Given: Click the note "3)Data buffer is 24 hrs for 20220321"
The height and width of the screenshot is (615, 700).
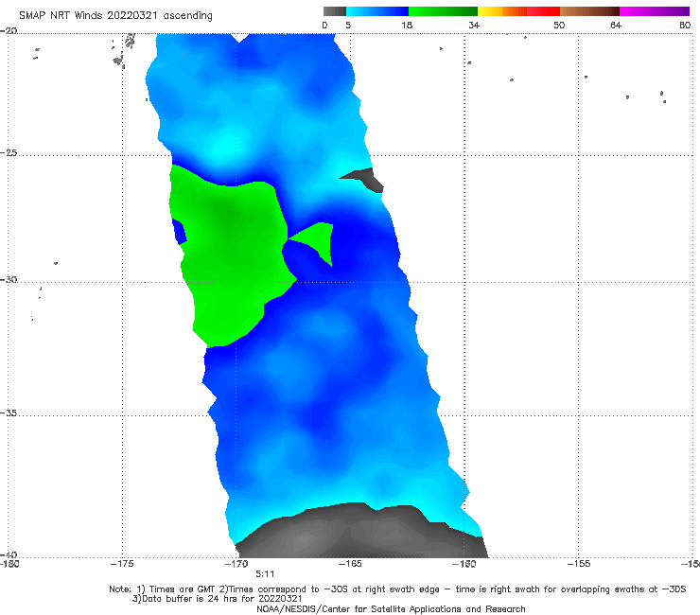Looking at the screenshot, I should pyautogui.click(x=217, y=599).
